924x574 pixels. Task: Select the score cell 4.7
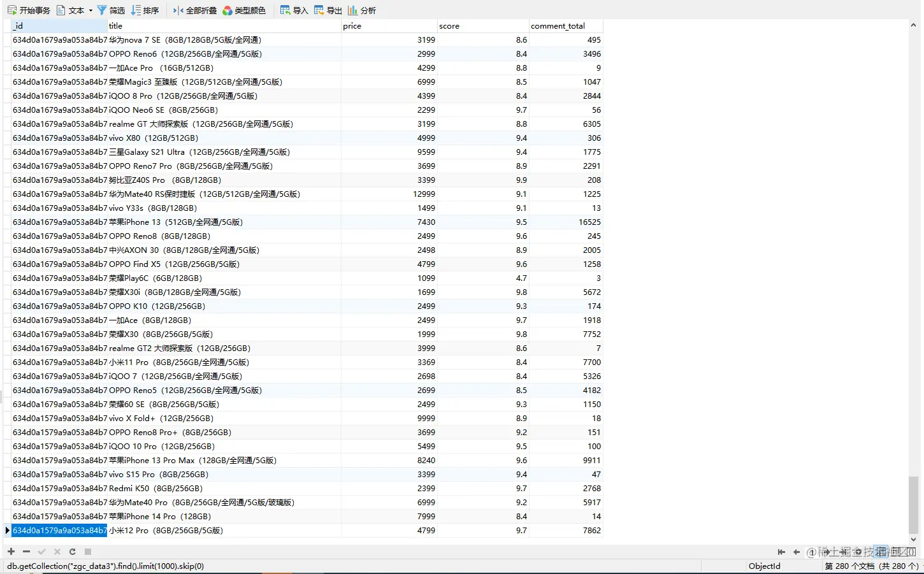(x=483, y=278)
